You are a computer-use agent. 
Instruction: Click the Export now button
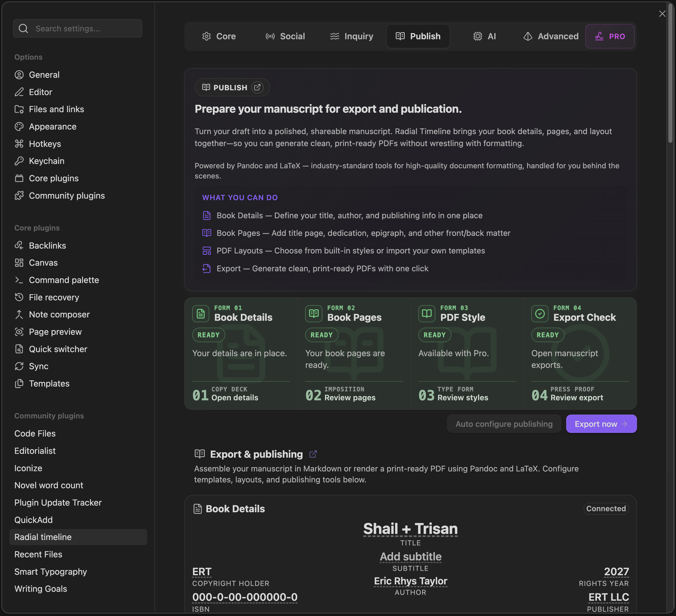point(601,424)
